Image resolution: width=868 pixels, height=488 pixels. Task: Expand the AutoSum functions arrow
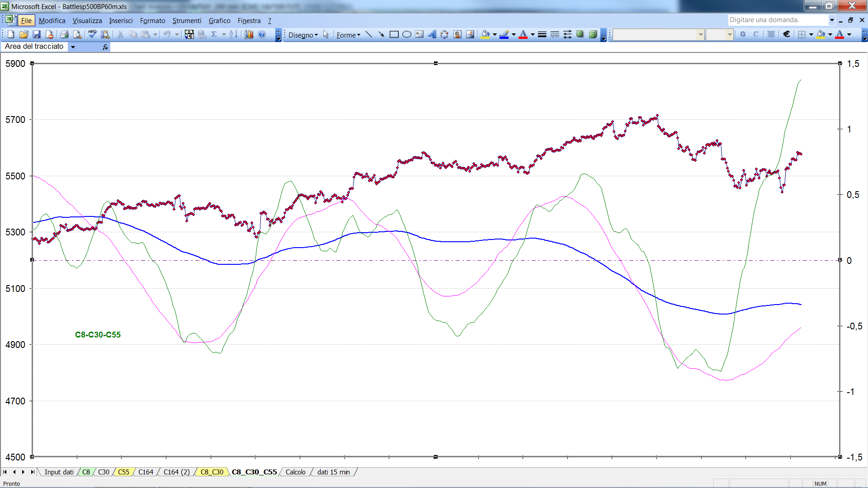[224, 34]
